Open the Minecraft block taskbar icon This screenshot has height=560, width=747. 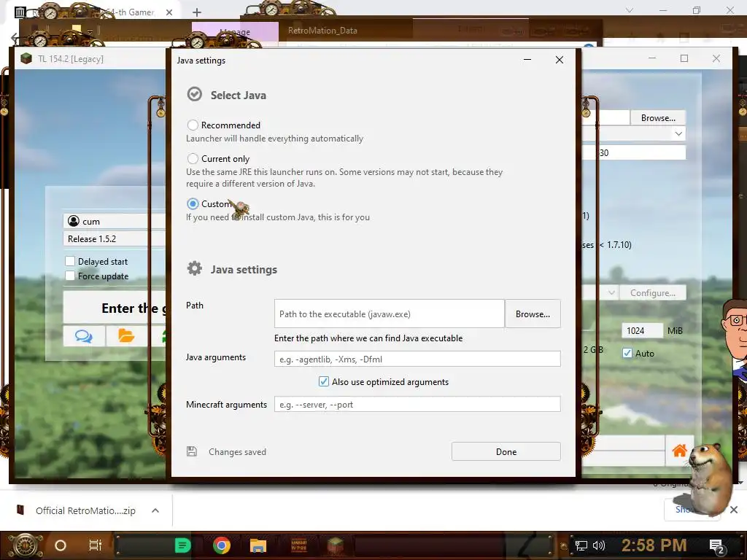[x=335, y=545]
